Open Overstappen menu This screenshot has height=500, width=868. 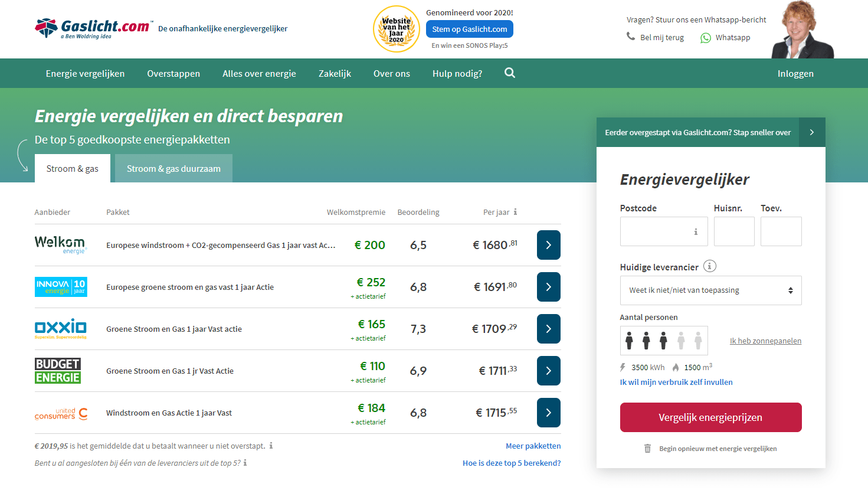point(173,73)
